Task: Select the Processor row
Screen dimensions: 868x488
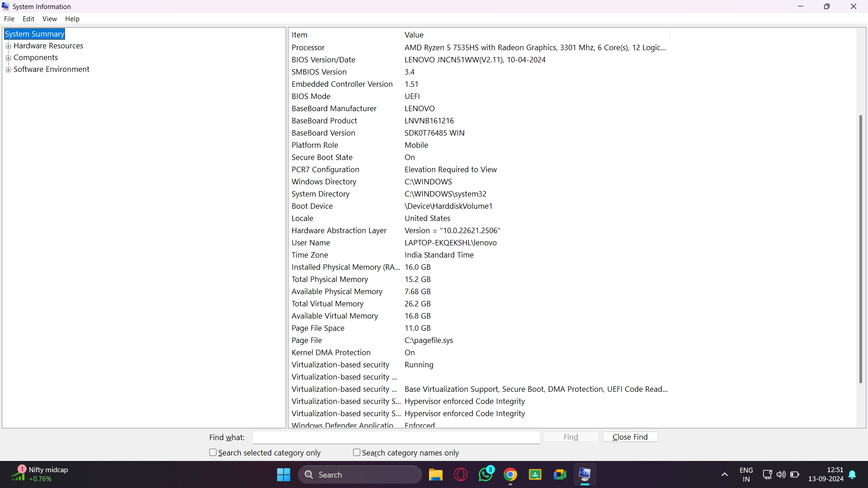Action: point(479,47)
